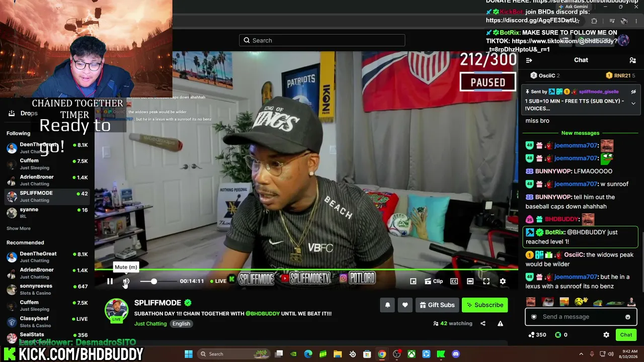Enter fullscreen video mode
Screen dimensions: 644x362
tap(486, 282)
